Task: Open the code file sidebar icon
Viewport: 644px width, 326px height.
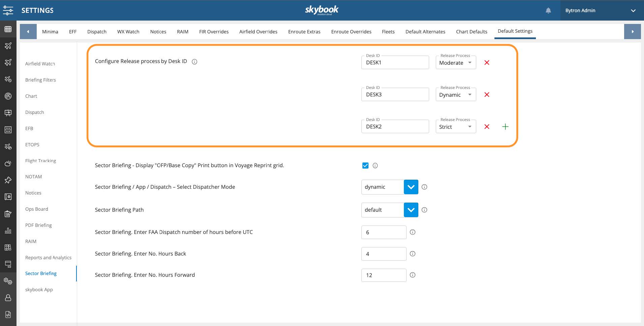Action: [x=8, y=315]
